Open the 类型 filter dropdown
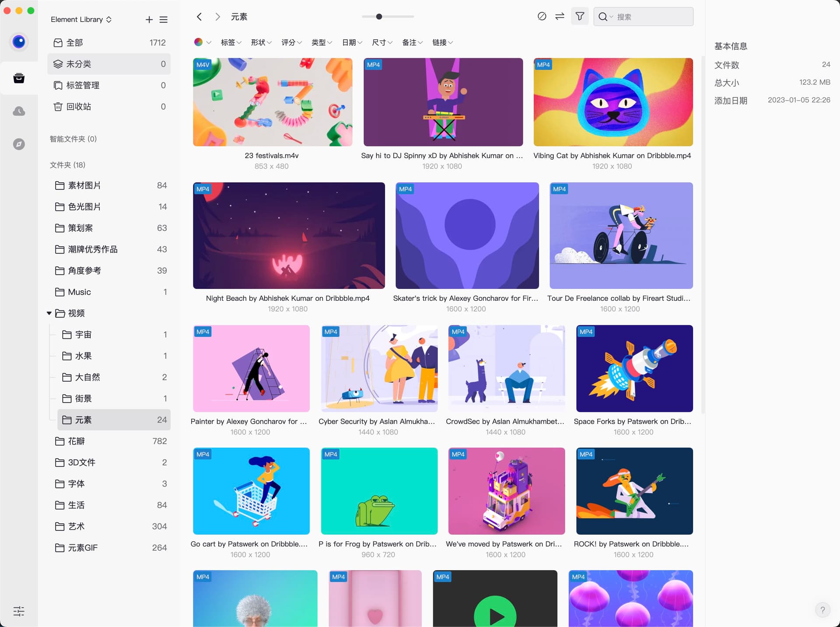The image size is (840, 627). tap(322, 42)
